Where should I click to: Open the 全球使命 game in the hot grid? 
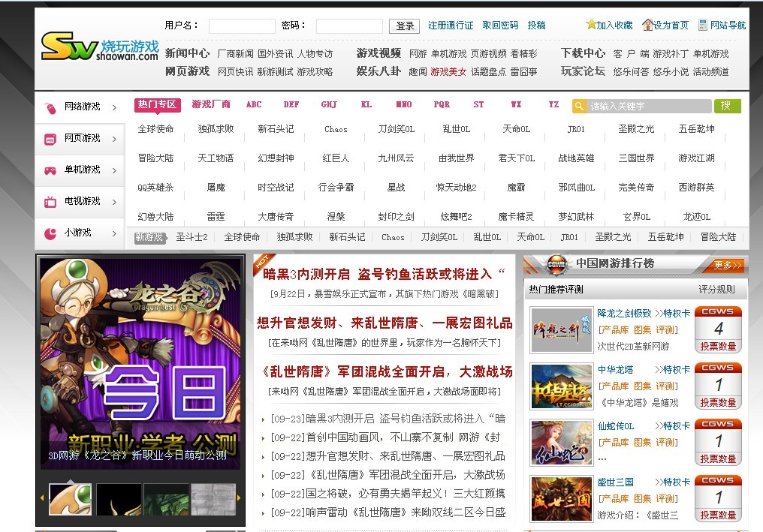155,129
